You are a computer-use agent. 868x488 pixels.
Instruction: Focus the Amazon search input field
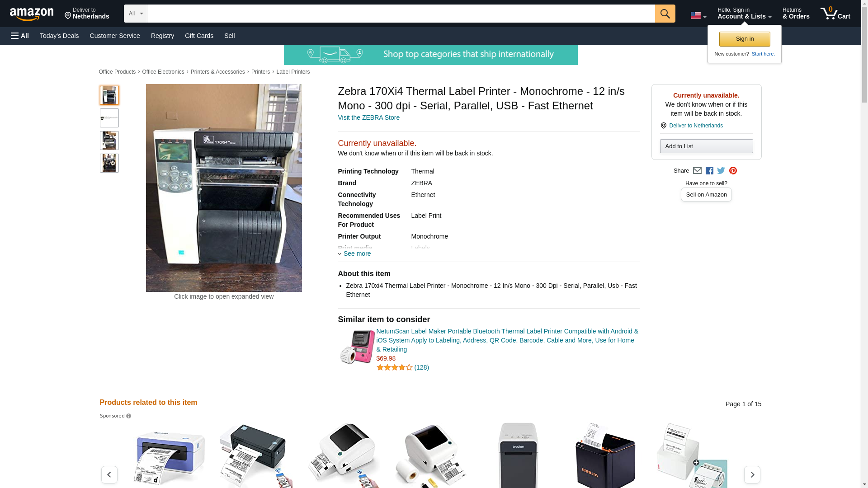pyautogui.click(x=401, y=14)
